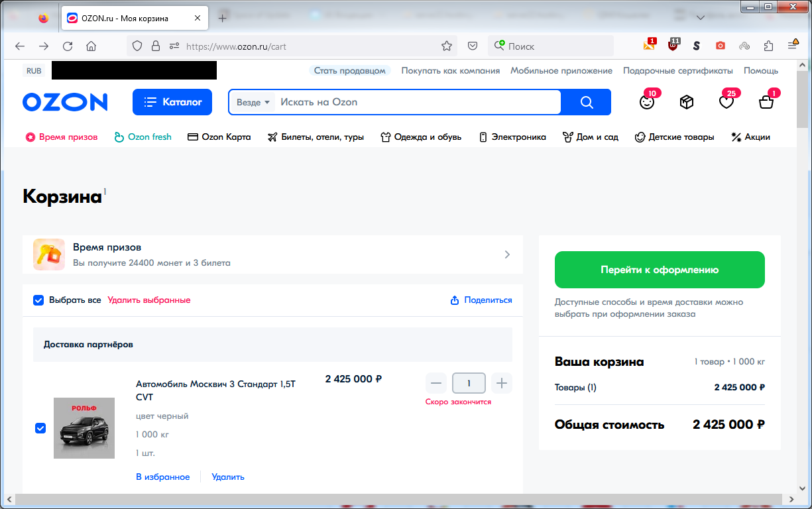
Task: Click Удалить link under the car item
Action: click(228, 477)
